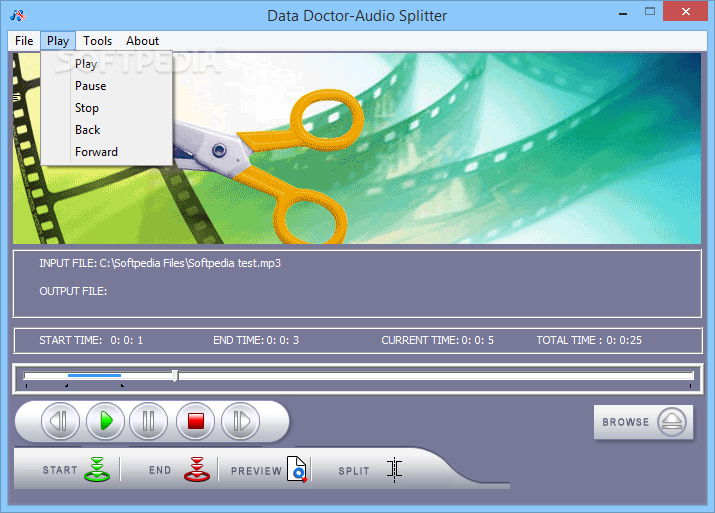Click the red stop round button
The image size is (715, 513).
(x=196, y=421)
